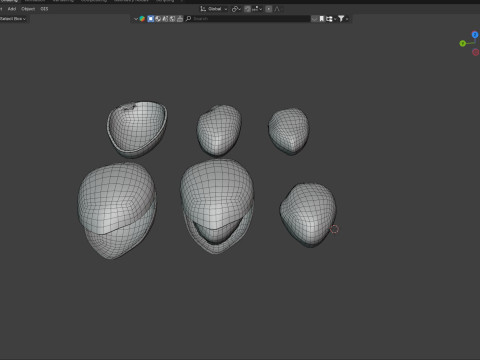480x360 pixels.
Task: Select the large bottom-left two-part mesh
Action: (x=117, y=210)
